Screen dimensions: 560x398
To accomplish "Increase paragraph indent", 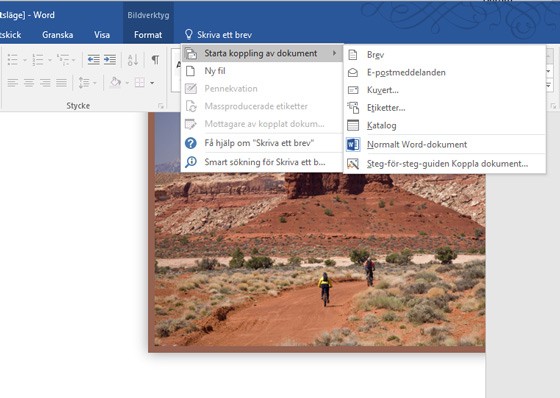I will (x=110, y=60).
